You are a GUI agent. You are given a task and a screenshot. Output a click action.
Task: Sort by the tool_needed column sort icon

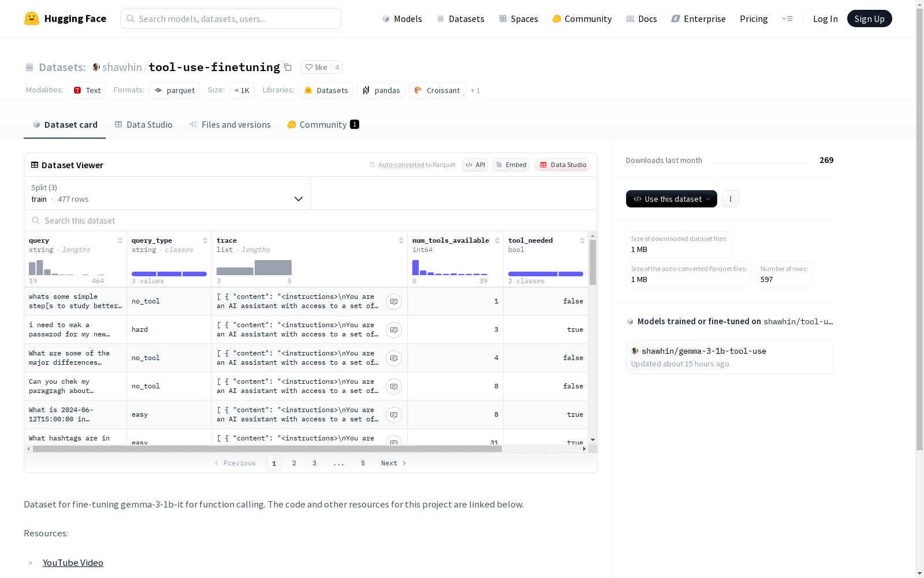pos(582,240)
